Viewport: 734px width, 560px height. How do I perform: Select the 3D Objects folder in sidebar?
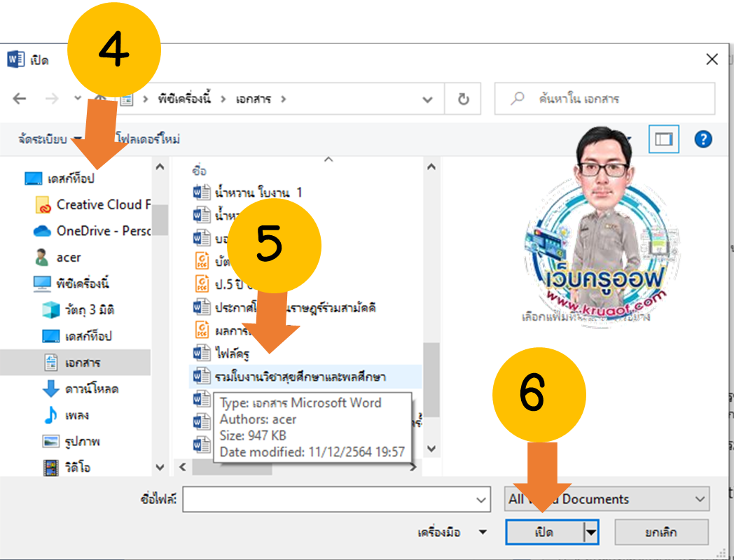[x=85, y=310]
